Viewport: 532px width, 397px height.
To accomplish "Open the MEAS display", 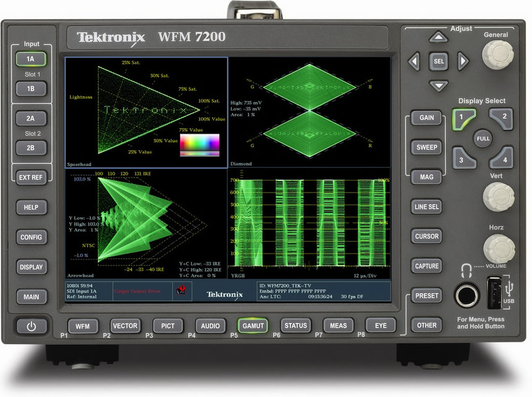I will (x=338, y=326).
